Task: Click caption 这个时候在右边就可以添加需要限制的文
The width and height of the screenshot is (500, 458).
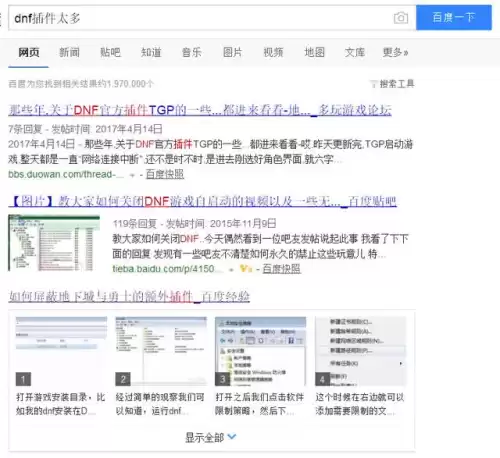Action: tap(360, 404)
